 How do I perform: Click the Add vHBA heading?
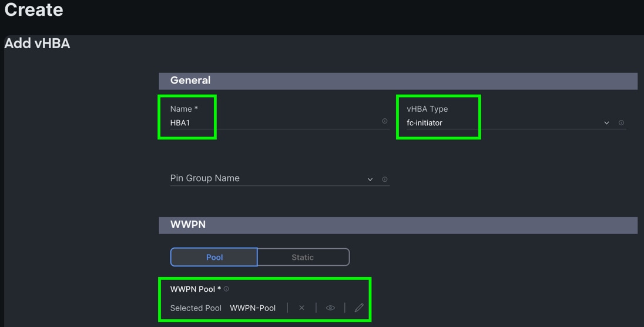tap(37, 44)
